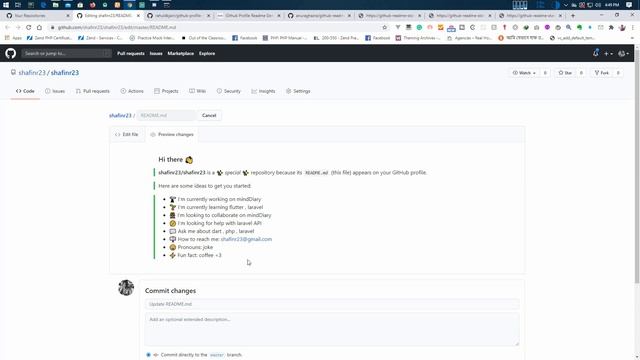640x360 pixels.
Task: Open the new browser tab plus button
Action: click(x=573, y=16)
